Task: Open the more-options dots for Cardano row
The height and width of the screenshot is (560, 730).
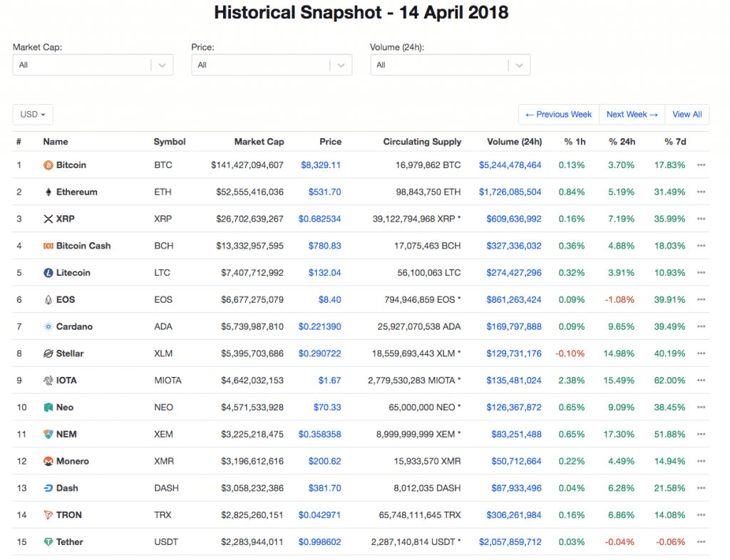Action: click(701, 327)
